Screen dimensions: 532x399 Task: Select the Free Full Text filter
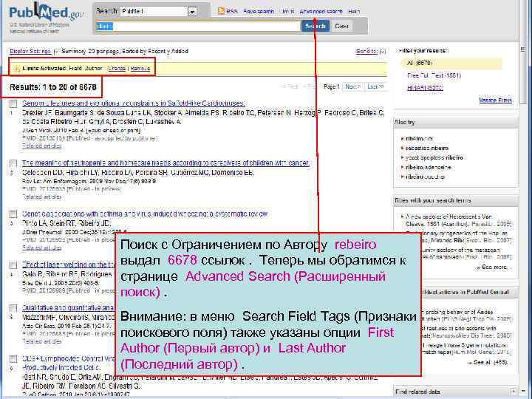434,75
